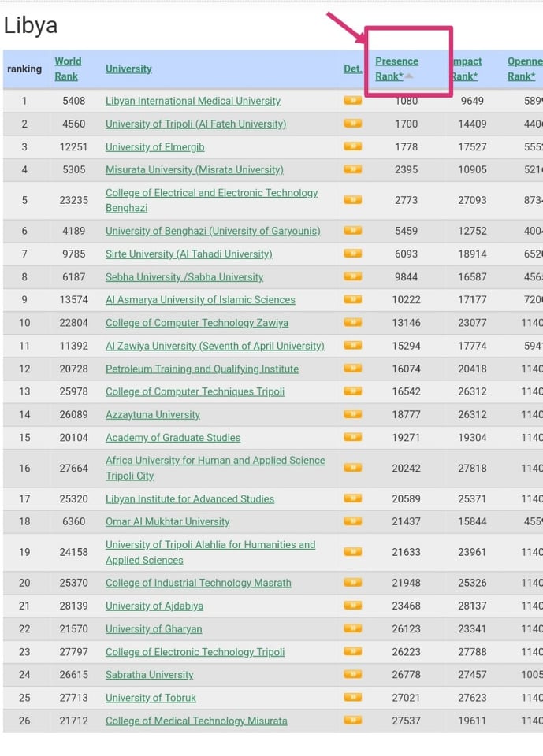Open Libyan Institute for Advanced Studies link
The height and width of the screenshot is (756, 543).
190,499
